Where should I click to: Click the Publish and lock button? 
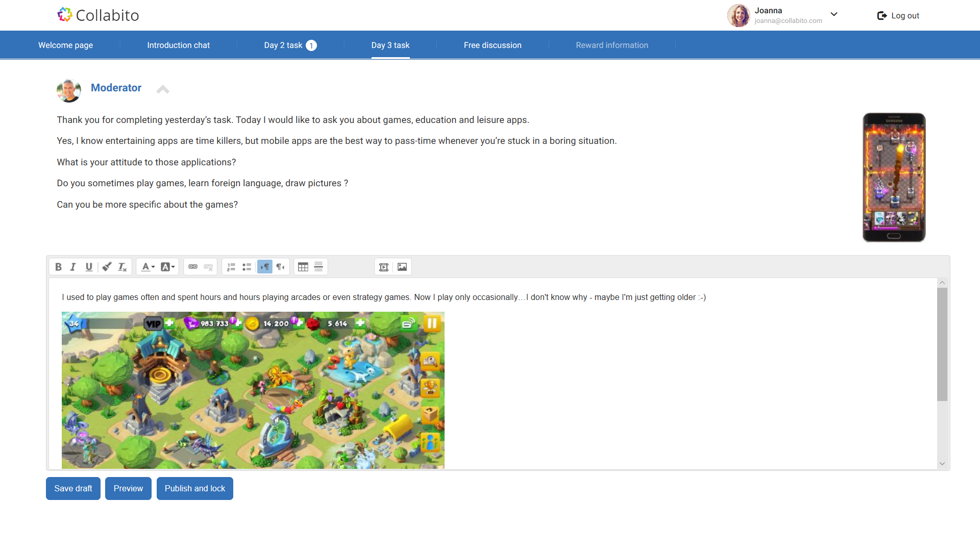click(x=194, y=489)
